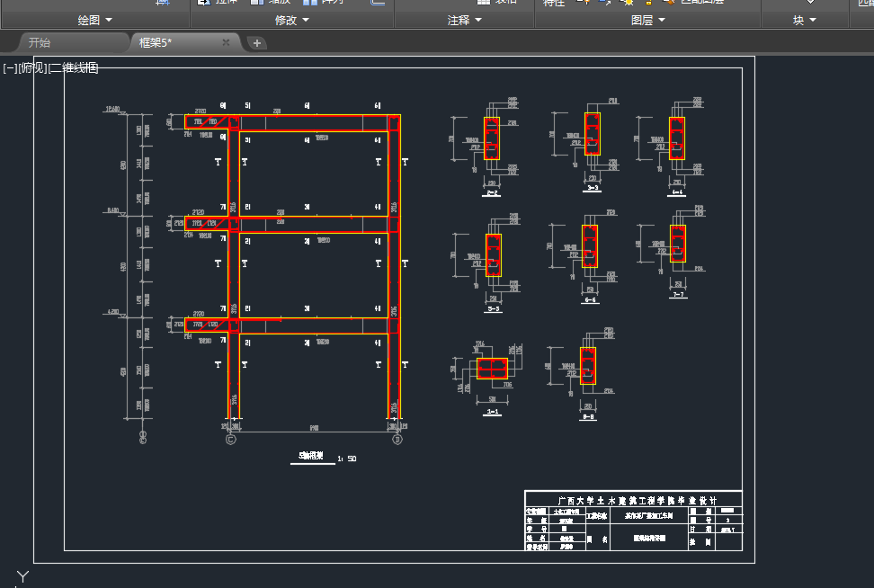
Task: Create a new drawing with plus tab
Action: pyautogui.click(x=256, y=42)
